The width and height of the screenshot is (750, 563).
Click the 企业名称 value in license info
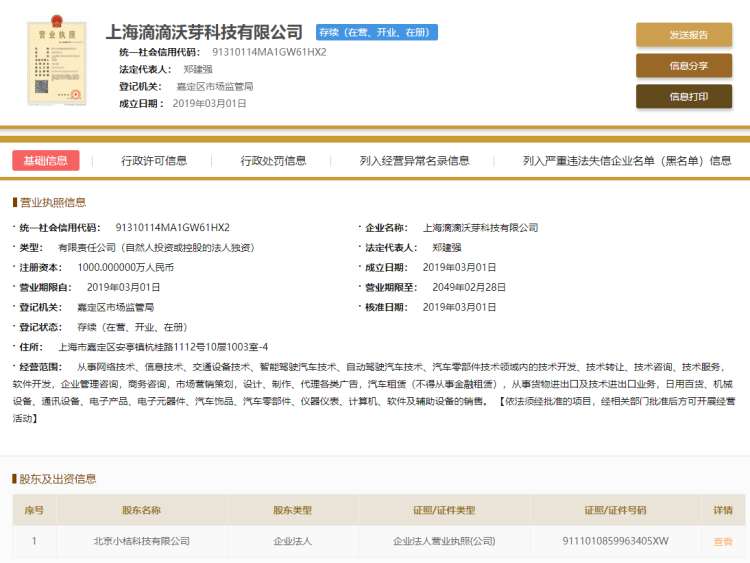[x=480, y=228]
